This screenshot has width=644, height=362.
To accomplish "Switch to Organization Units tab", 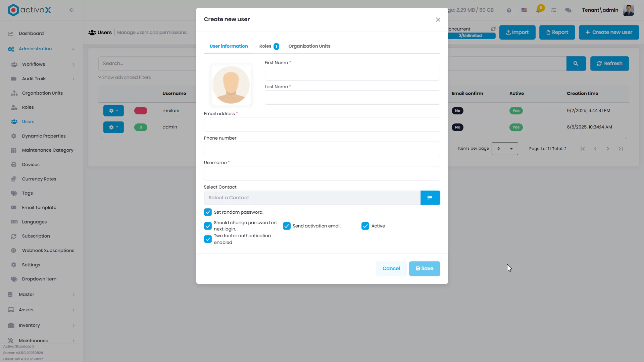I will tap(309, 46).
